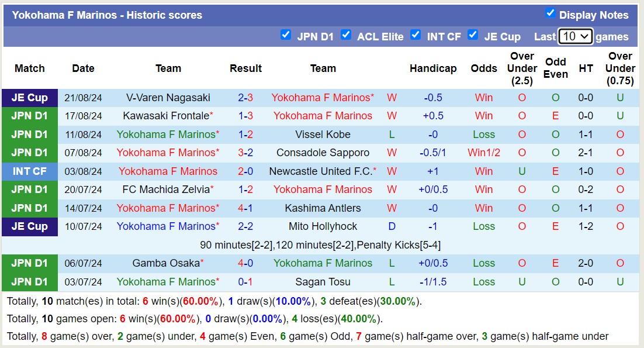This screenshot has height=348, width=644.
Task: Uncheck the JE Cup filter
Action: point(473,35)
